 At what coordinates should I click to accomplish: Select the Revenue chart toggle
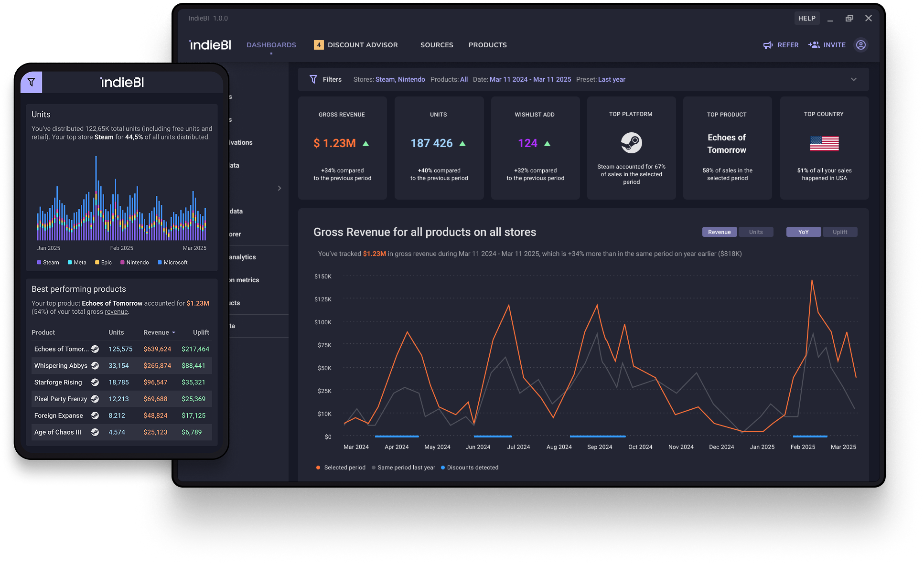click(719, 232)
